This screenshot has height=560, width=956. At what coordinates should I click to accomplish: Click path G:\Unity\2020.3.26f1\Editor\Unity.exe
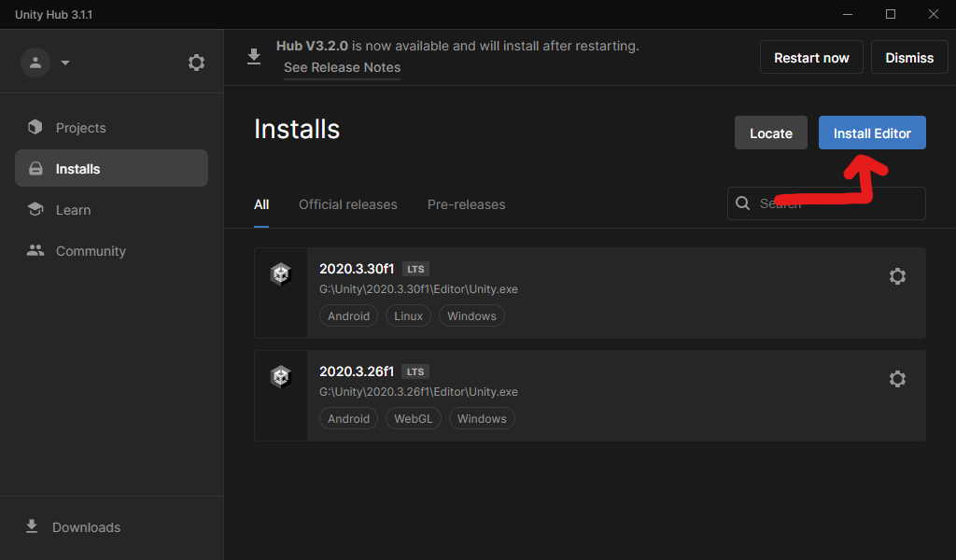tap(418, 392)
